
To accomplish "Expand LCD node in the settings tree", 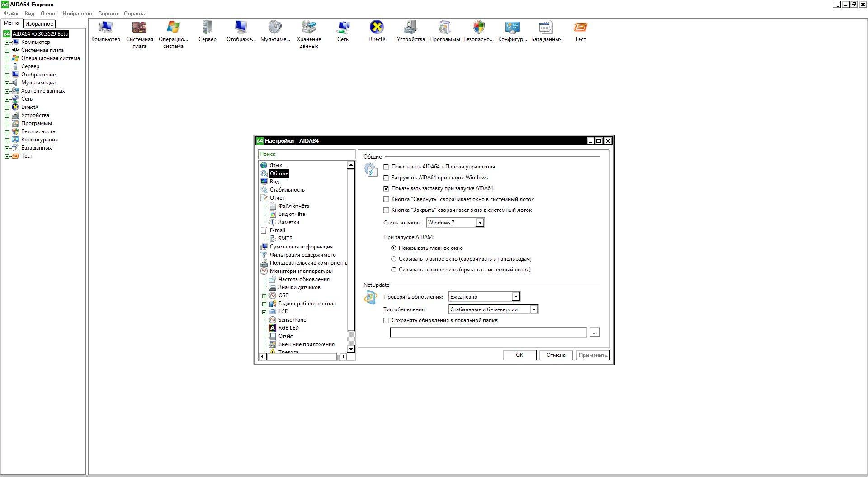I will [x=264, y=312].
